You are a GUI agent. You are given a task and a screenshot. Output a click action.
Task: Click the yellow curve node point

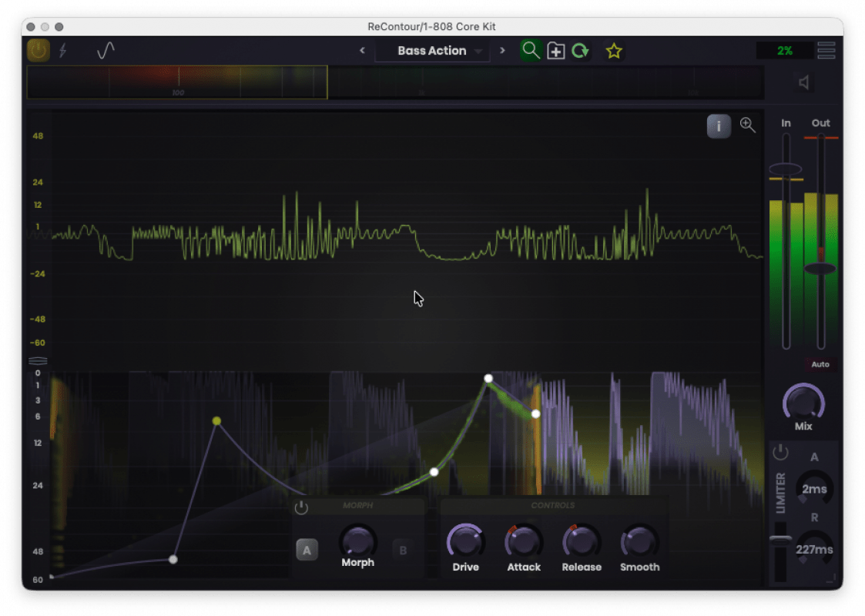click(x=216, y=420)
